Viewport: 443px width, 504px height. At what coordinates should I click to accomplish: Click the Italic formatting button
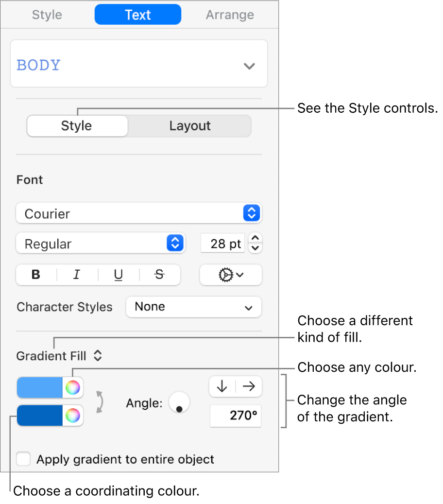pos(77,275)
